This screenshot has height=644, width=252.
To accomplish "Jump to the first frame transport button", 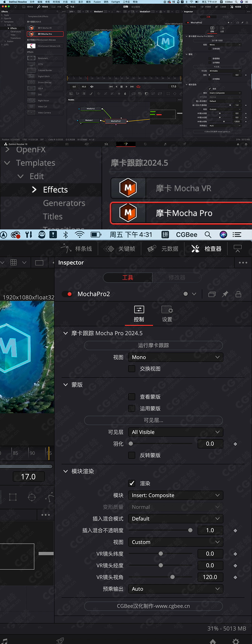I will [x=111, y=87].
